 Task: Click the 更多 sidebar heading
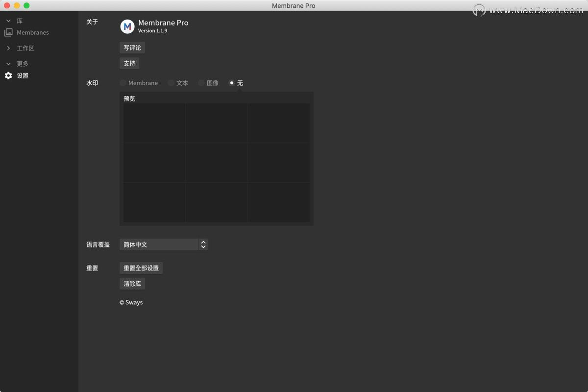[x=23, y=64]
